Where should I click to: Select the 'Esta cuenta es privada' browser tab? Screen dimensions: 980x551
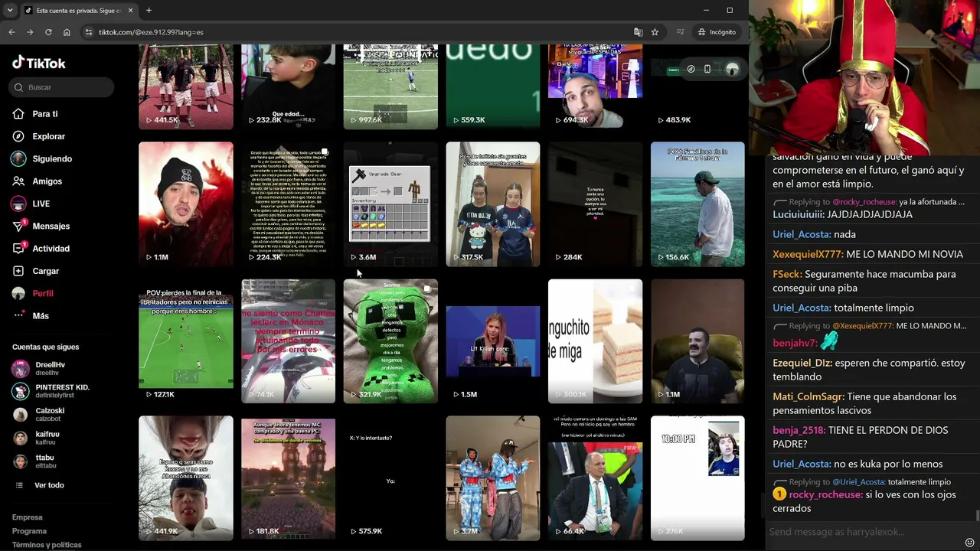coord(79,11)
